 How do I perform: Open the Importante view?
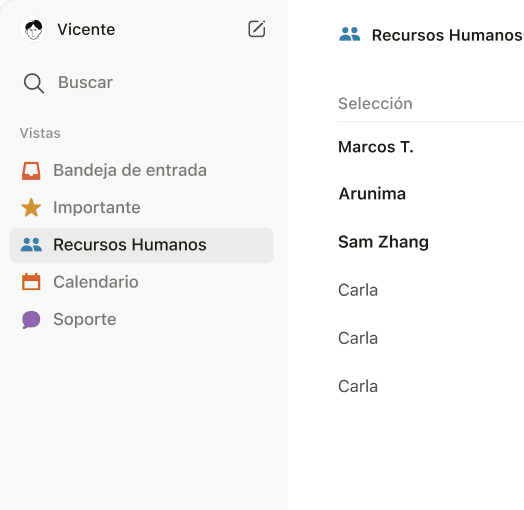[x=141, y=208]
